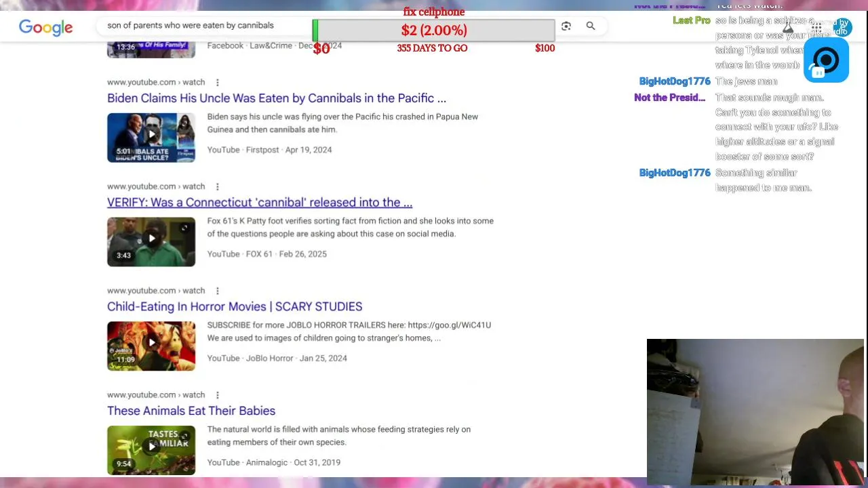The image size is (868, 488).
Task: Click the 'fix cellphone' goal title
Action: coord(434,12)
